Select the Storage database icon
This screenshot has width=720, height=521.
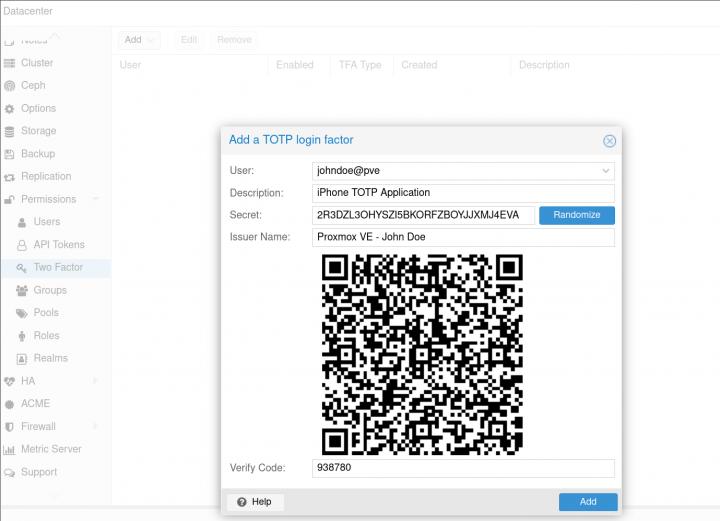pyautogui.click(x=10, y=131)
